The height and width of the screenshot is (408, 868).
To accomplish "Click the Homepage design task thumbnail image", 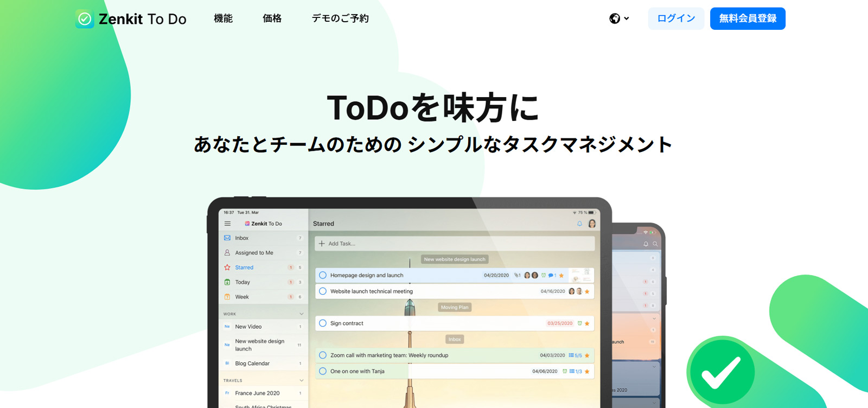I will click(580, 275).
